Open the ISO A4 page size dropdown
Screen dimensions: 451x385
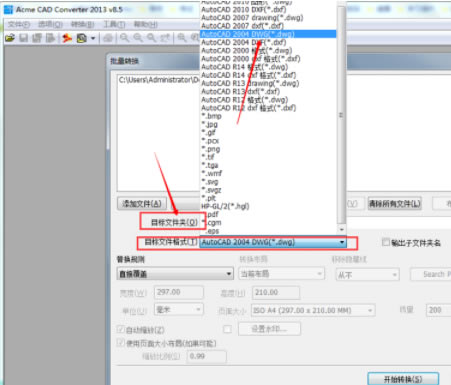[x=313, y=310]
